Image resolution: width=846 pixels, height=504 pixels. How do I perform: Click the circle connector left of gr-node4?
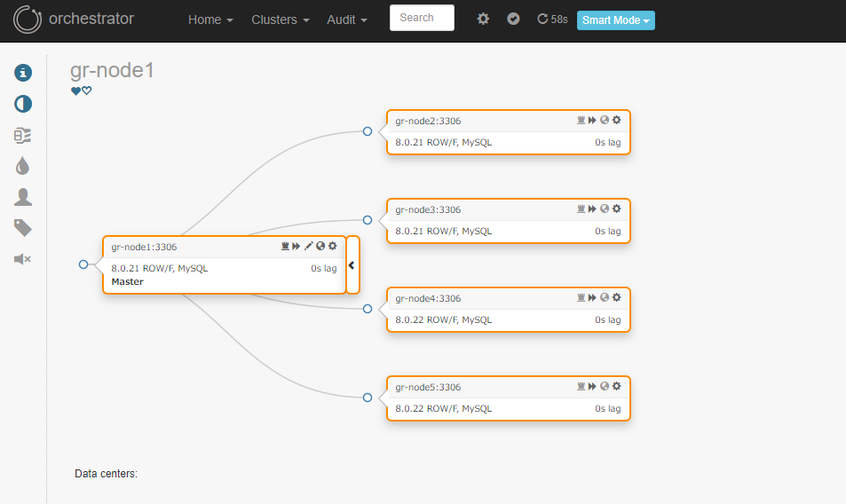coord(368,308)
